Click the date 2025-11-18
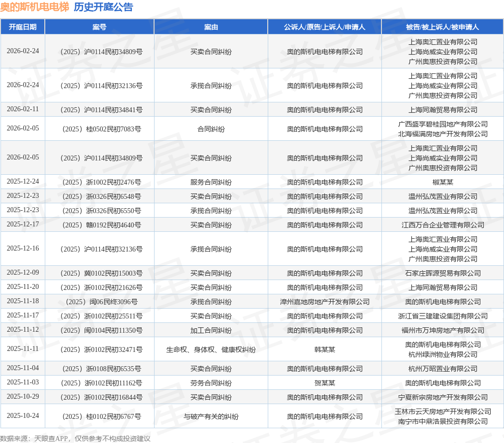504x443 pixels. click(23, 301)
